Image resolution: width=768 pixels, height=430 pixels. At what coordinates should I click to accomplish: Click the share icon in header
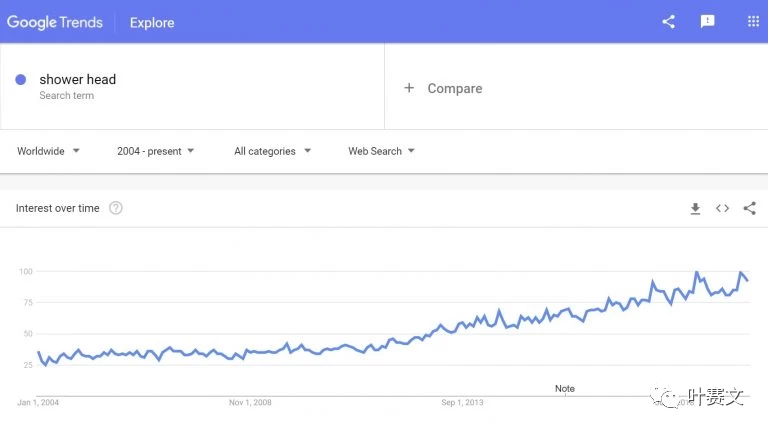tap(669, 22)
